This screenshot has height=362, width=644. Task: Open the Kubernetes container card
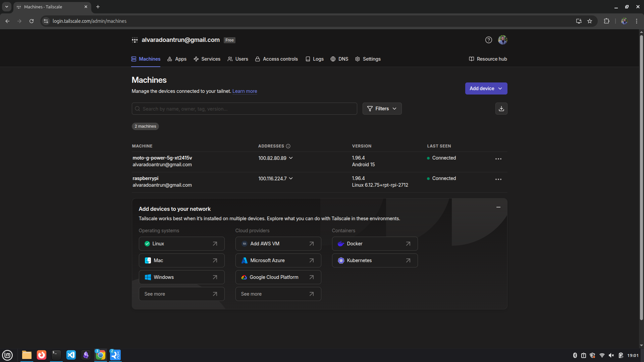pyautogui.click(x=375, y=260)
